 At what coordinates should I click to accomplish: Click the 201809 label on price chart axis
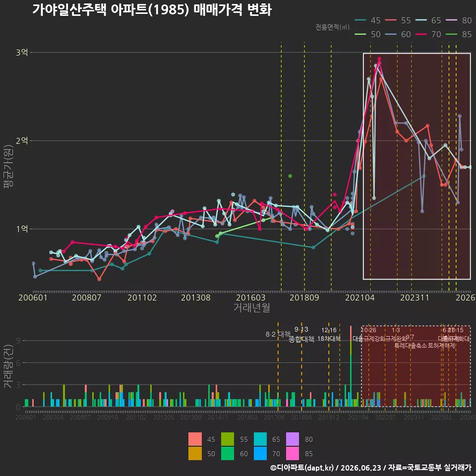304,297
